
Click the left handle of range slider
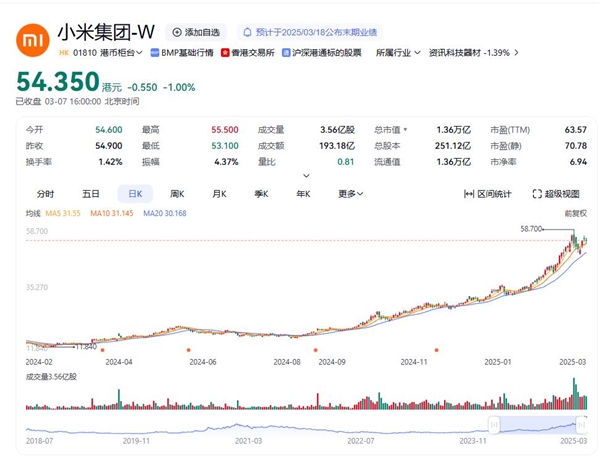494,425
